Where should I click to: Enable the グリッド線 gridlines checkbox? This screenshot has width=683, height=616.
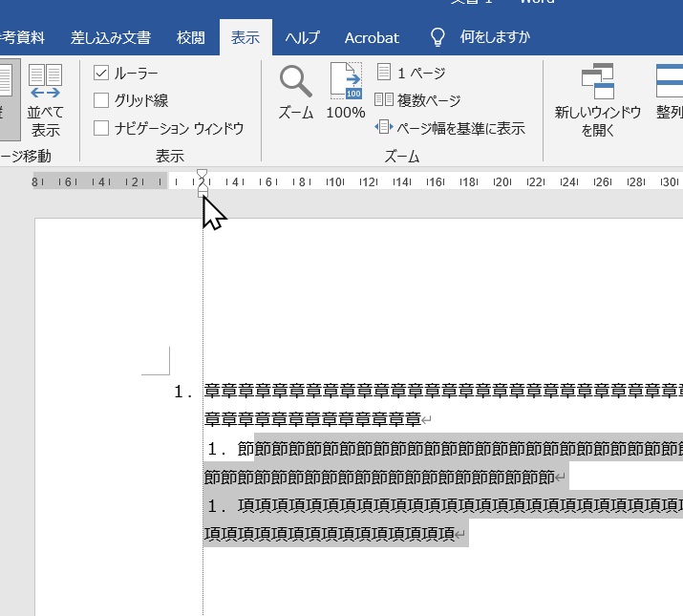[101, 100]
